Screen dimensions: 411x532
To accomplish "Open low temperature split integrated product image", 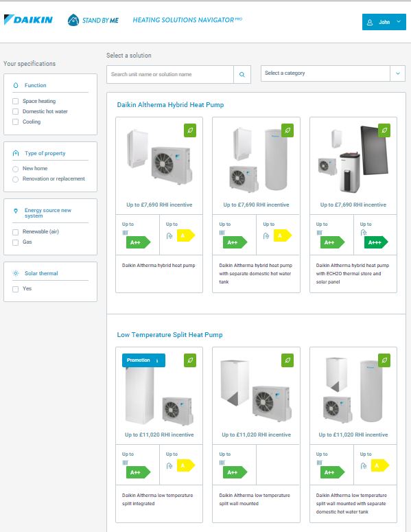I will [159, 395].
